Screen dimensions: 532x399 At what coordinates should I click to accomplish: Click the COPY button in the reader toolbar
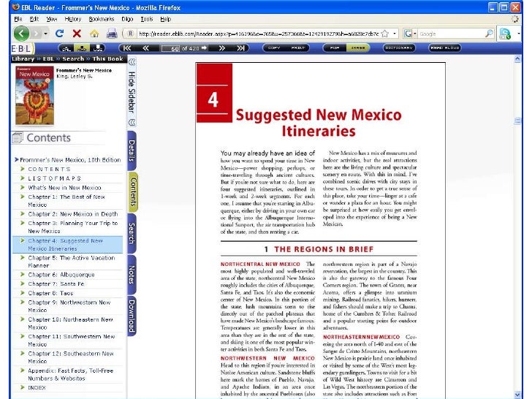tap(274, 47)
